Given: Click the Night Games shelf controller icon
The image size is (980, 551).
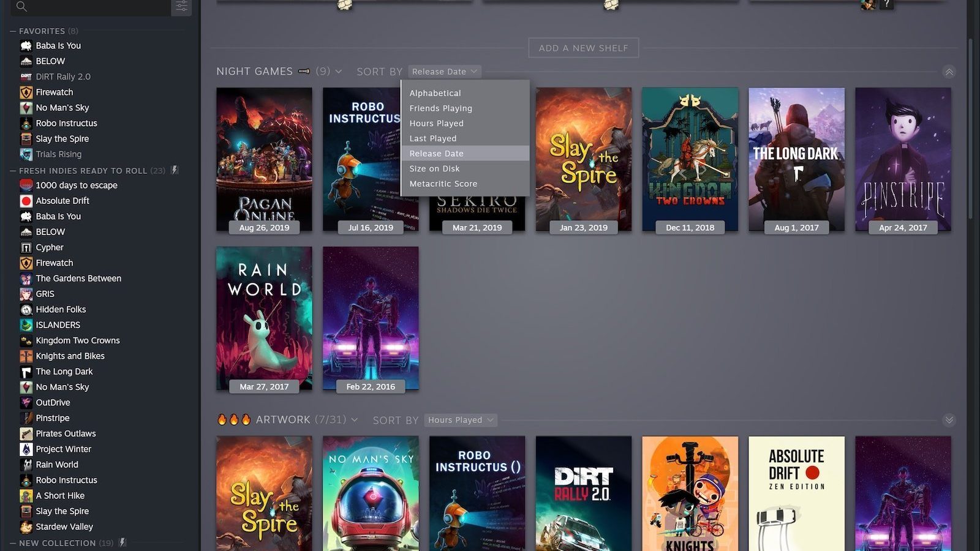Looking at the screenshot, I should [x=304, y=72].
